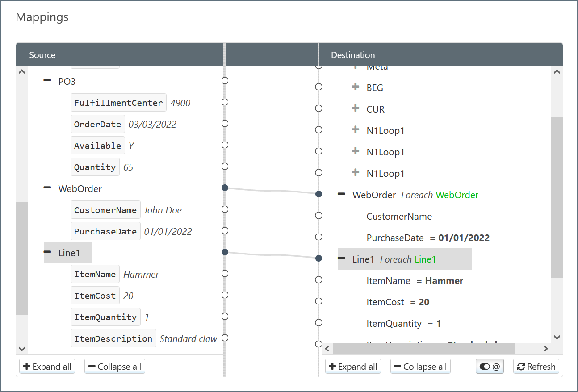The image size is (578, 392).
Task: Click Destination vertical scroll up arrow
Action: click(557, 72)
